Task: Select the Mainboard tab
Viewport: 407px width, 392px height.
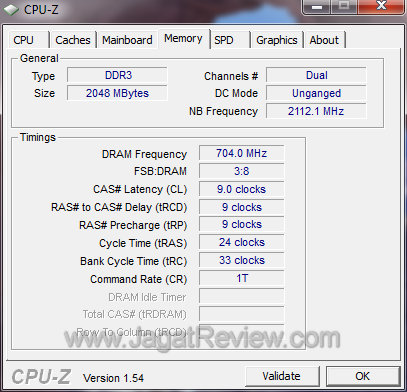Action: [127, 40]
